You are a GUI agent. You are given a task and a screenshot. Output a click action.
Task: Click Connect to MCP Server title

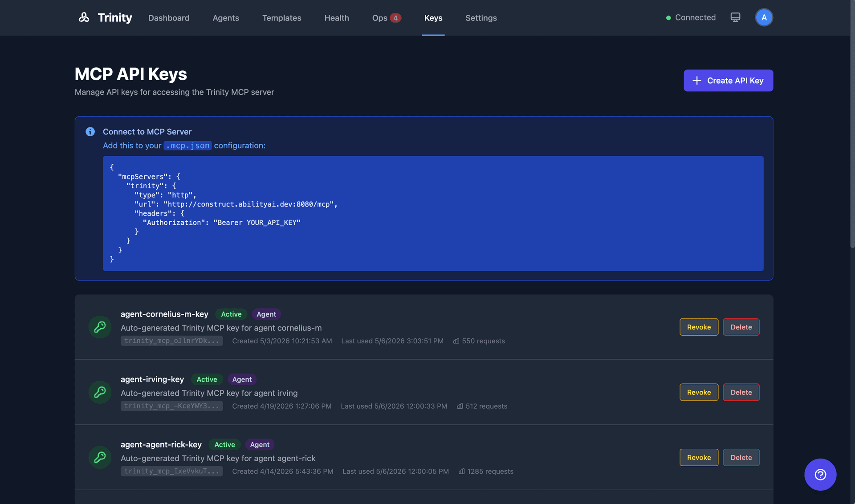pyautogui.click(x=147, y=132)
